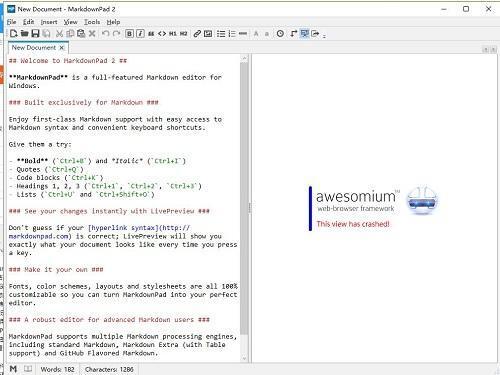Apply Heading 1 with H1 icon
The height and width of the screenshot is (375, 500).
[x=173, y=34]
